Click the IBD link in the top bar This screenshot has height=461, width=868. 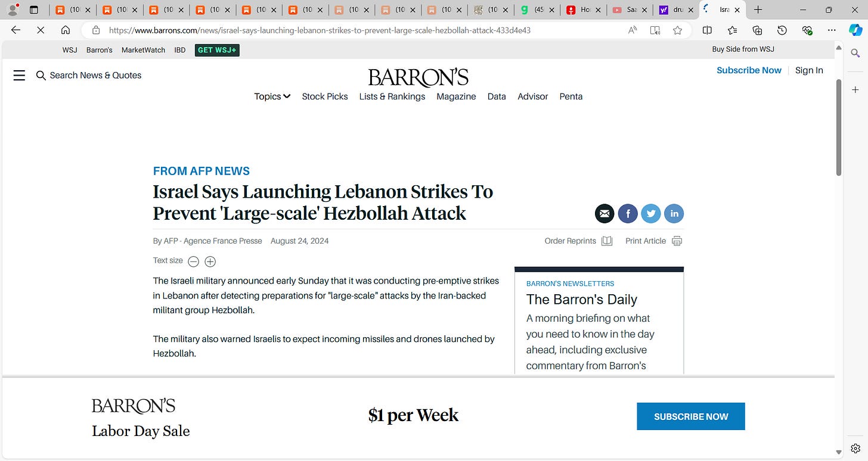pos(180,50)
